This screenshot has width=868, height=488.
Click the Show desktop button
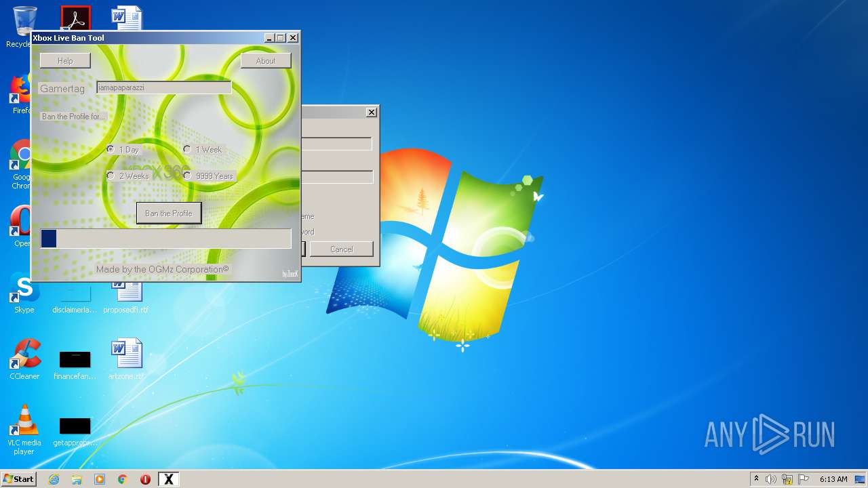[x=861, y=479]
